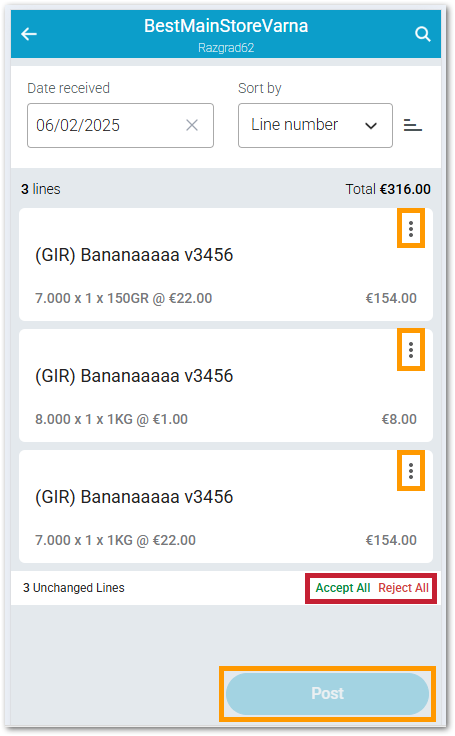Select the third Bananaaaaa line at €22.00 per KG

[226, 506]
